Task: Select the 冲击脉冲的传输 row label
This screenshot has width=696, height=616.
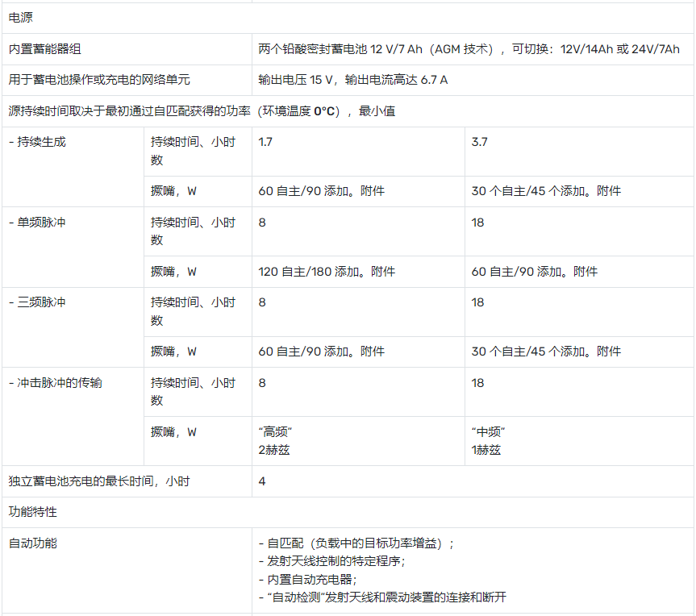Action: pyautogui.click(x=55, y=383)
